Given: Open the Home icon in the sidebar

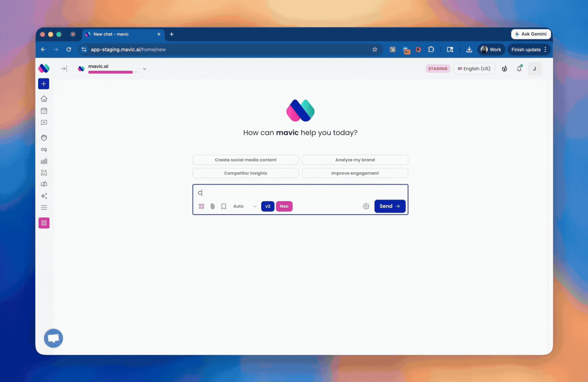Looking at the screenshot, I should tap(44, 99).
